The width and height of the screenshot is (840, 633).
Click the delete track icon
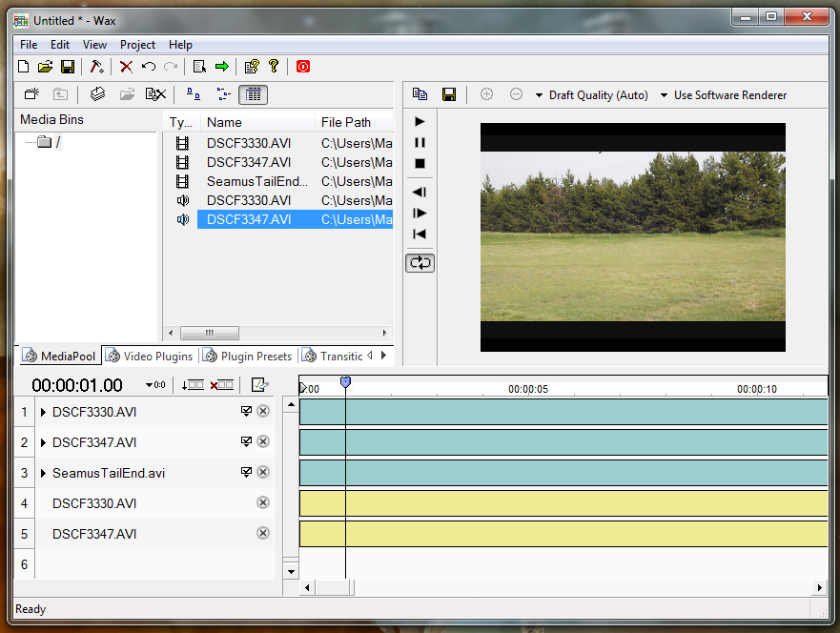point(221,384)
